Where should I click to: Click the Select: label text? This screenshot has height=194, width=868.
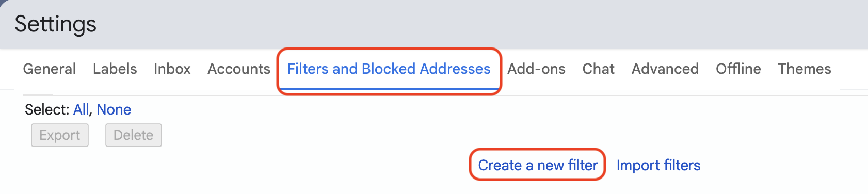47,109
